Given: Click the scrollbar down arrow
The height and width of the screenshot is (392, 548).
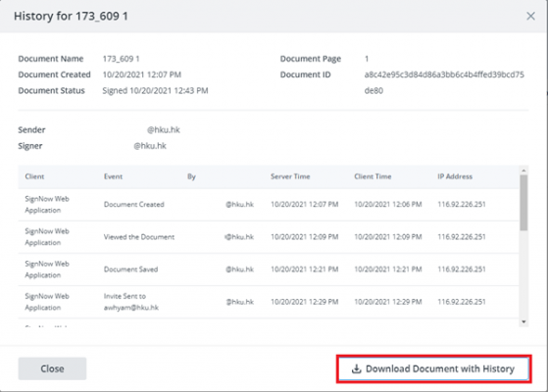Looking at the screenshot, I should click(523, 321).
